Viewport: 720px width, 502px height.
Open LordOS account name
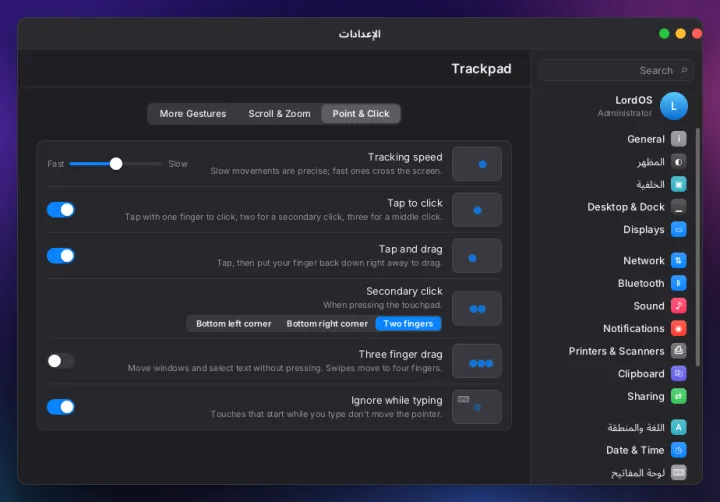634,100
